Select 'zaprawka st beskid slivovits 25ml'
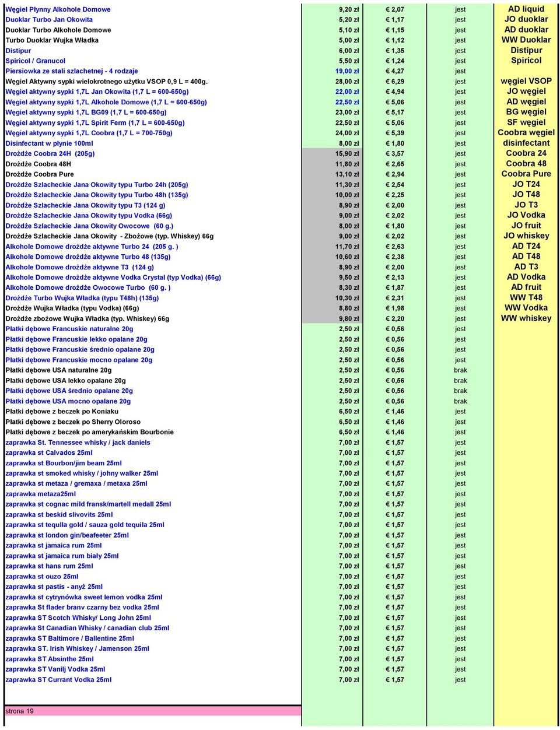The height and width of the screenshot is (730, 560). (x=59, y=515)
